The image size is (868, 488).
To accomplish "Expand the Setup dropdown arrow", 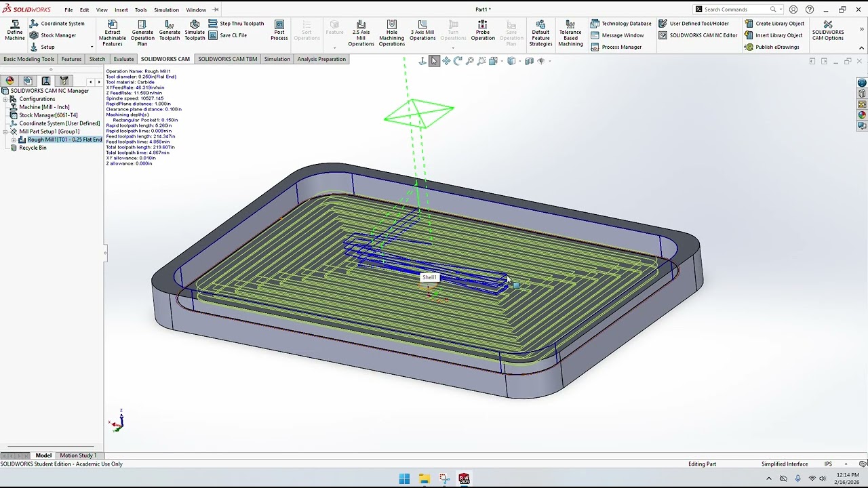I will (x=92, y=47).
